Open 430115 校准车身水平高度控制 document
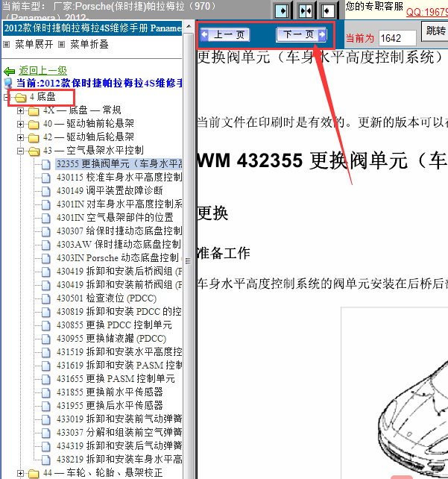The width and height of the screenshot is (448, 479). tap(119, 177)
